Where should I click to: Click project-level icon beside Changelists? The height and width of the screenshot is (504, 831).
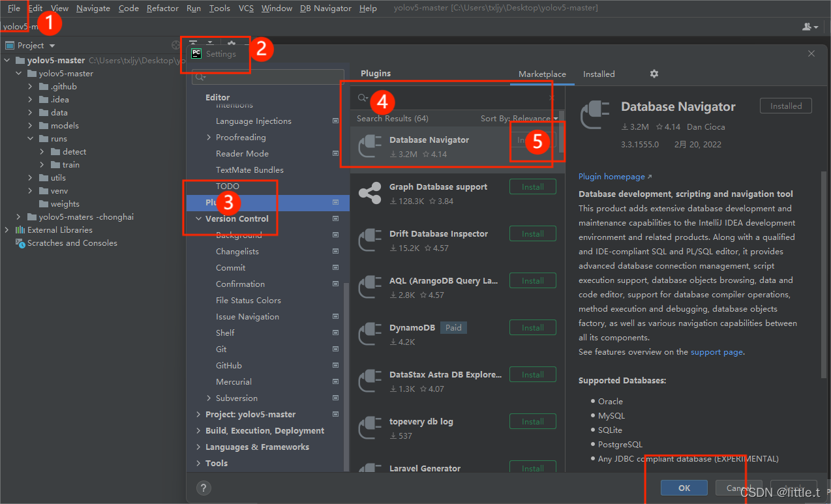coord(336,252)
